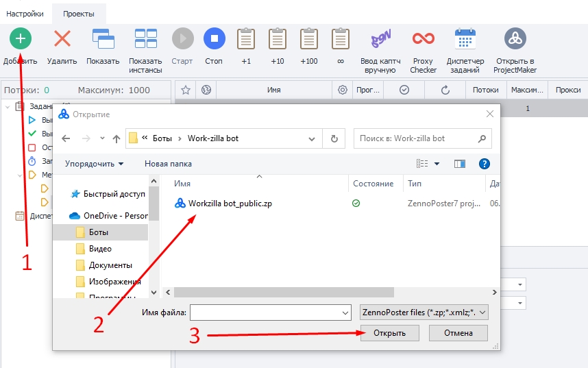Set infinite executions clipboard icon
This screenshot has width=588, height=368.
click(x=341, y=38)
